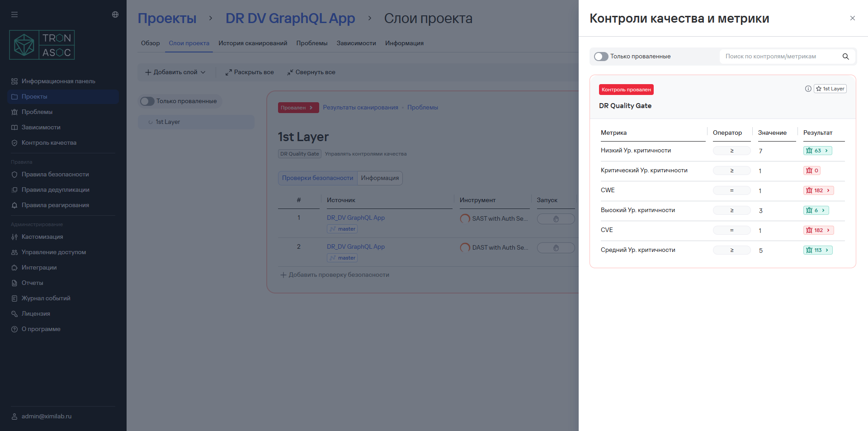Screen dimensions: 868x431
Task: Start the SAST scan launch button
Action: (556, 219)
